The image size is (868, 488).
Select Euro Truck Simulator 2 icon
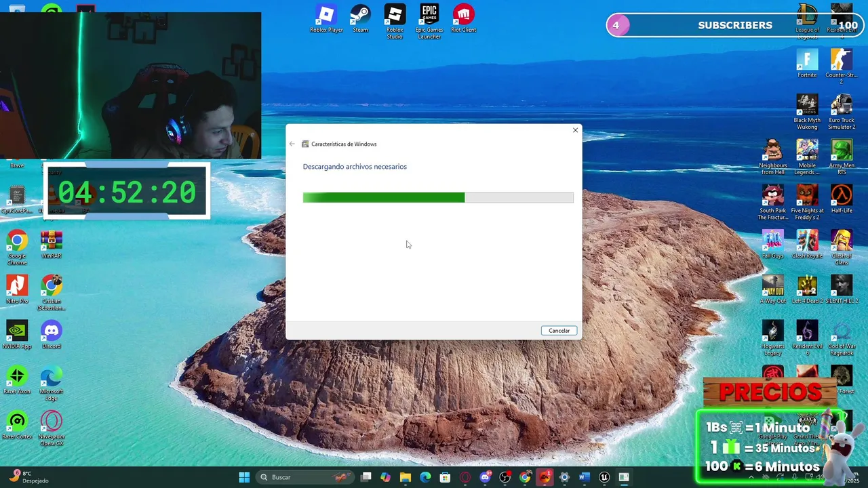[x=842, y=113]
